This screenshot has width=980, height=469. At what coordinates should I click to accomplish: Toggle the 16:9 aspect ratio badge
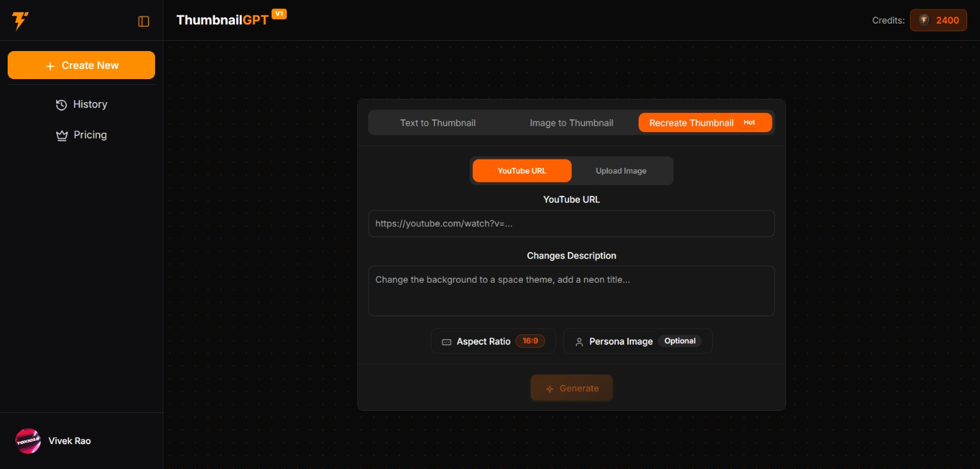pos(530,341)
